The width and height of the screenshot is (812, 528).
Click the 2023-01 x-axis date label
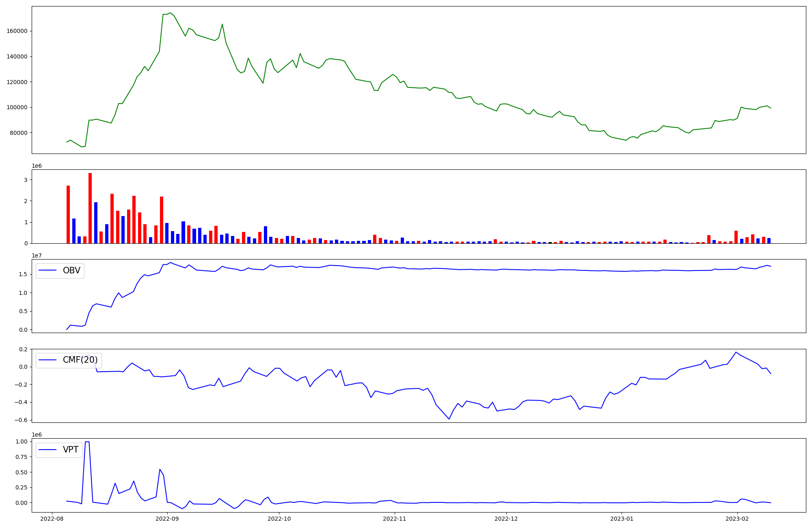(x=622, y=519)
